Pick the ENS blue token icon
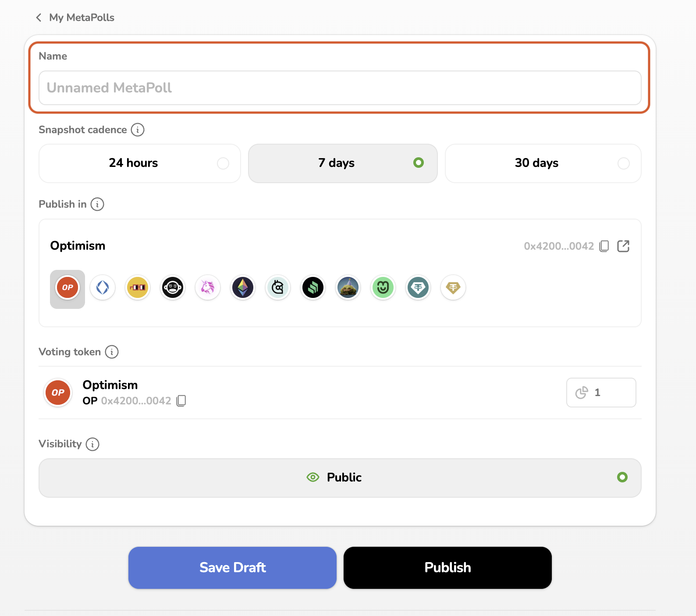This screenshot has width=696, height=616. point(103,288)
